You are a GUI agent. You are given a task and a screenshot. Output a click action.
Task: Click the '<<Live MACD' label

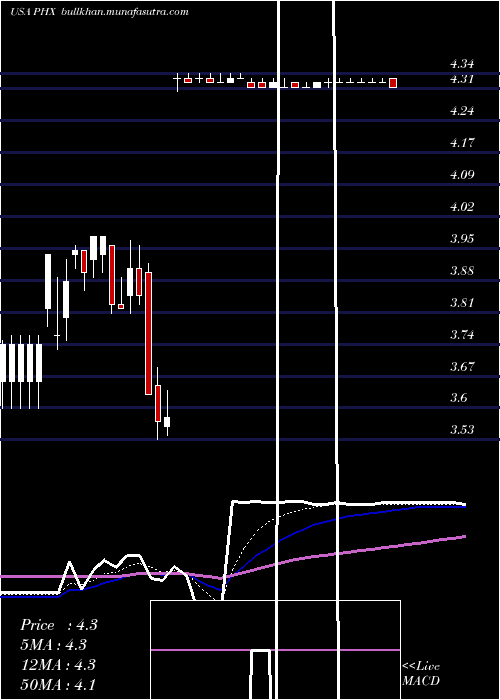[x=421, y=674]
